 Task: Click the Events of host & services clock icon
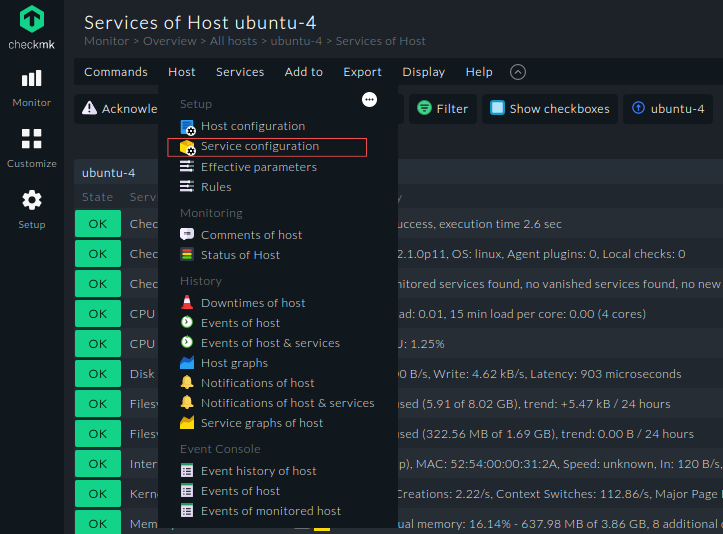187,342
